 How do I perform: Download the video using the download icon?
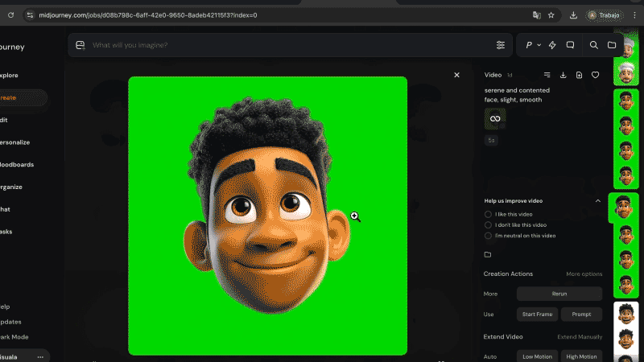563,75
